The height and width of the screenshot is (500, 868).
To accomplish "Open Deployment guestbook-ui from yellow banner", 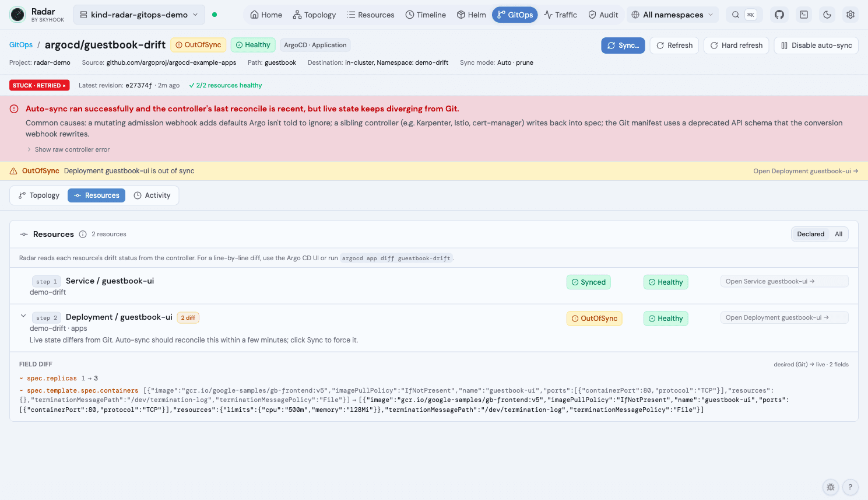I will 806,171.
